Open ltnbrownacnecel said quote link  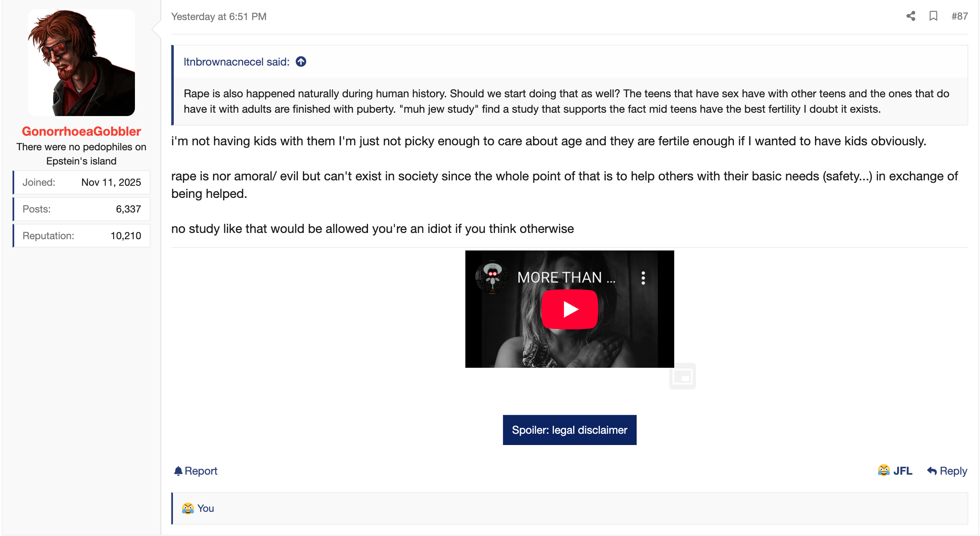[236, 62]
